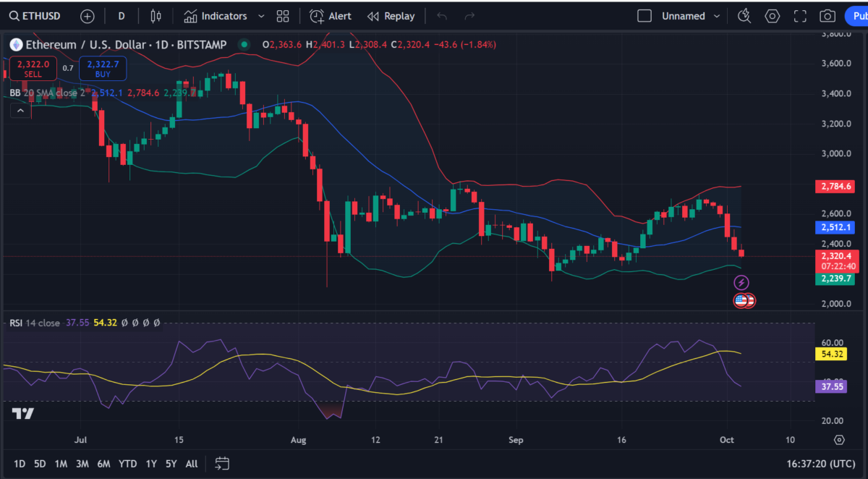The height and width of the screenshot is (479, 868).
Task: Open the indicator templates grid icon
Action: (x=283, y=16)
